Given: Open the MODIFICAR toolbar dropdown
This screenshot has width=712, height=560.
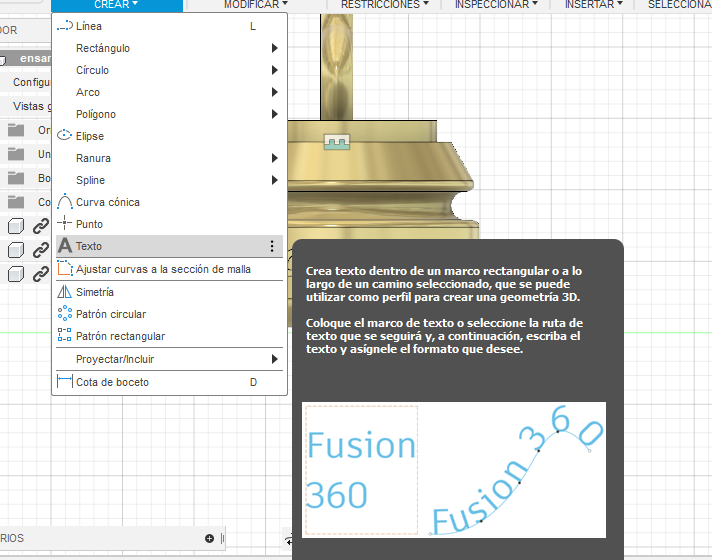Looking at the screenshot, I should click(x=256, y=5).
